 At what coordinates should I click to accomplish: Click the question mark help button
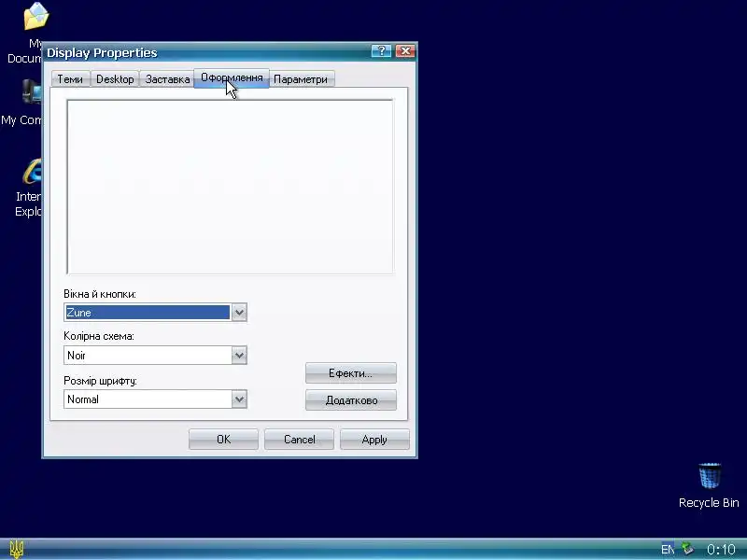tap(381, 51)
